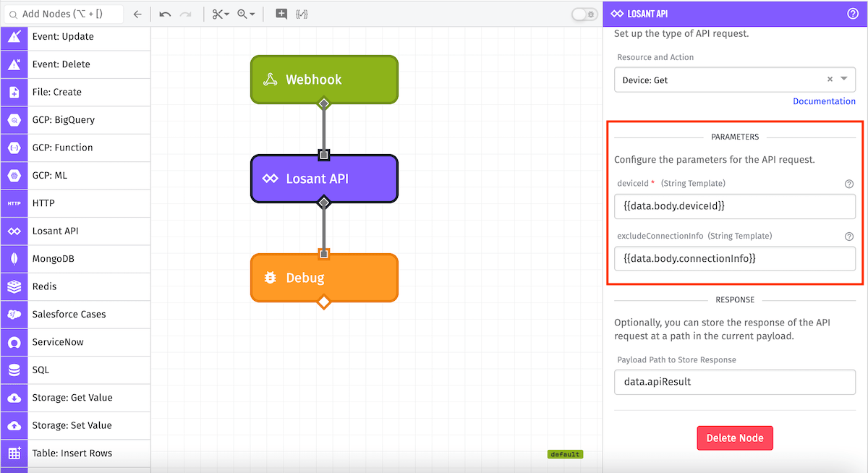Screen dimensions: 868x473
Task: Click the deviceId template input field
Action: 734,206
